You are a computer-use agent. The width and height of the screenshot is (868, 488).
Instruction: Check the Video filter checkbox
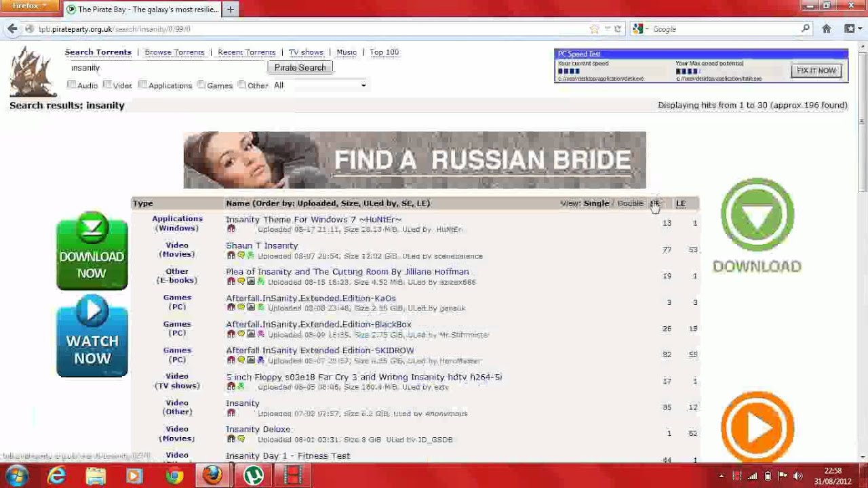107,85
